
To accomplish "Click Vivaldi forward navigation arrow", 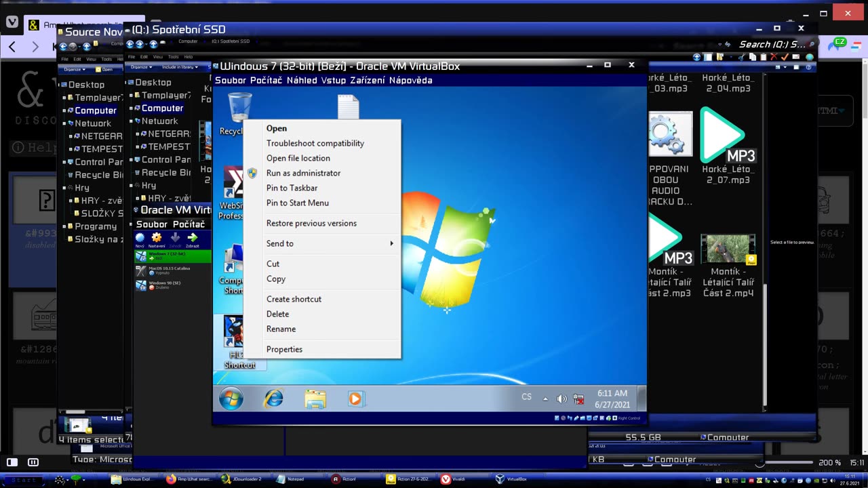I will (x=35, y=47).
